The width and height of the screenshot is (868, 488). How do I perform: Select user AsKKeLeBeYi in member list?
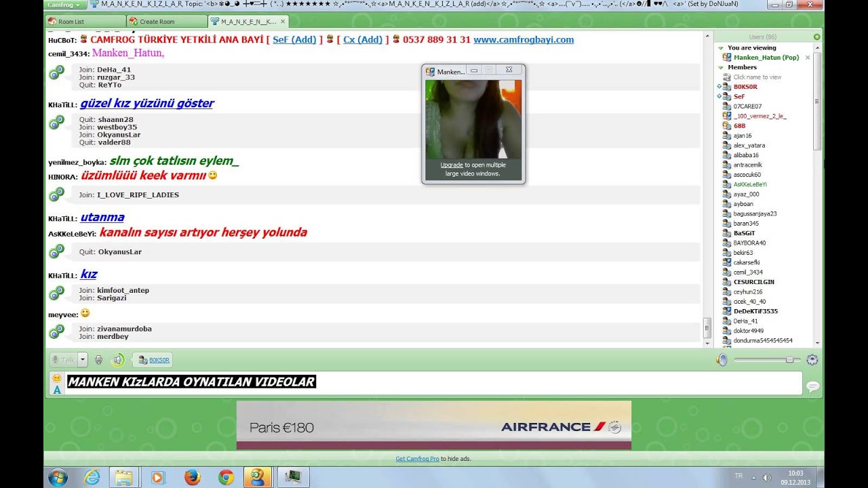pyautogui.click(x=750, y=184)
